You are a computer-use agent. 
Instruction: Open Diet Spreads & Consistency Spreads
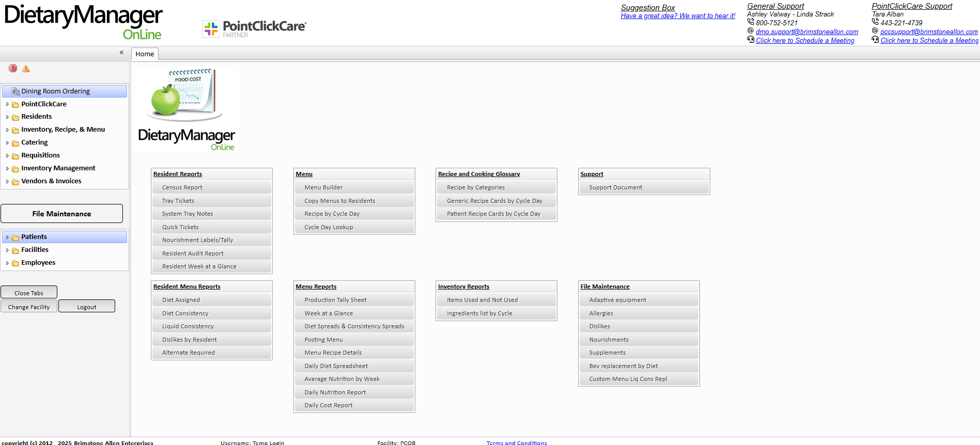[354, 326]
